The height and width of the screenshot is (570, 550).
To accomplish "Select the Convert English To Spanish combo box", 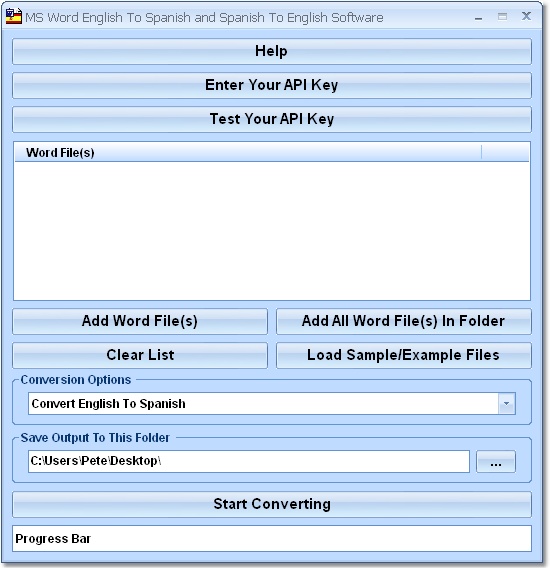I will (272, 404).
